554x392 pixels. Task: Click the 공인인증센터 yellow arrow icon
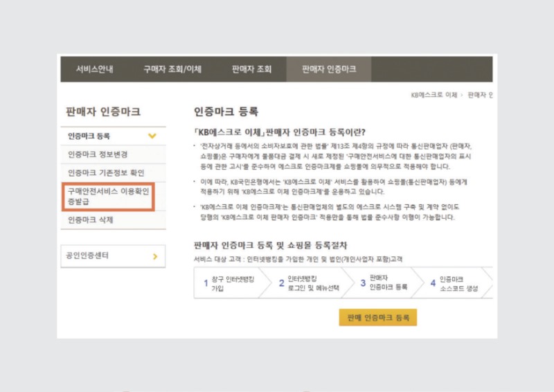pos(155,257)
